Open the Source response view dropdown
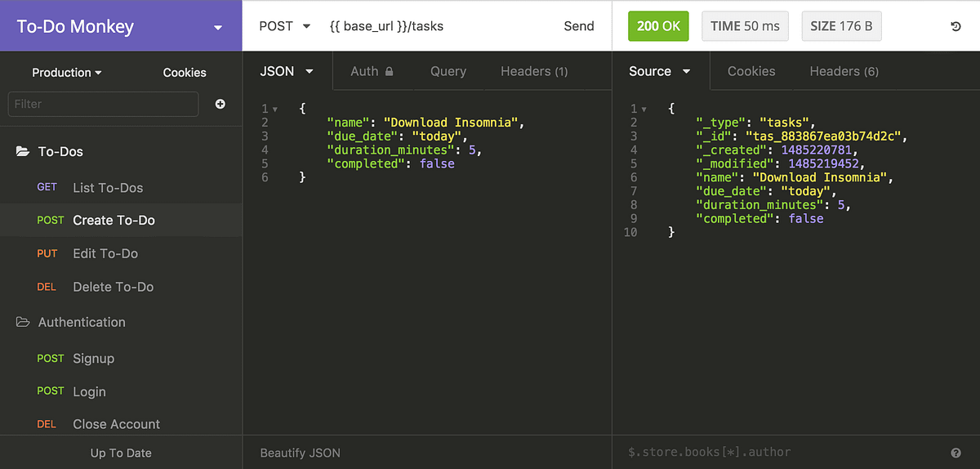 [660, 71]
